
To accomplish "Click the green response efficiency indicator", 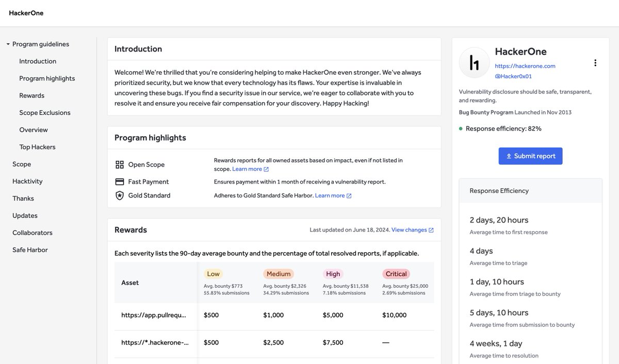I will point(461,128).
